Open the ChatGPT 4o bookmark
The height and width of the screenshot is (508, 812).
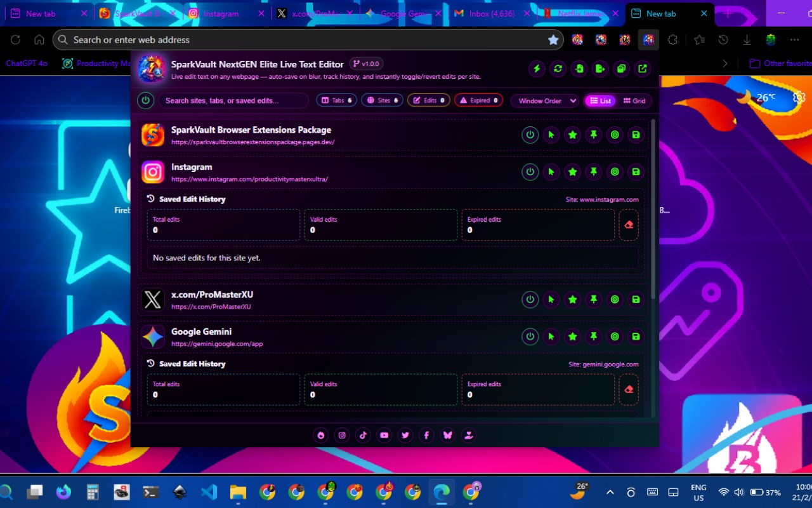(27, 63)
